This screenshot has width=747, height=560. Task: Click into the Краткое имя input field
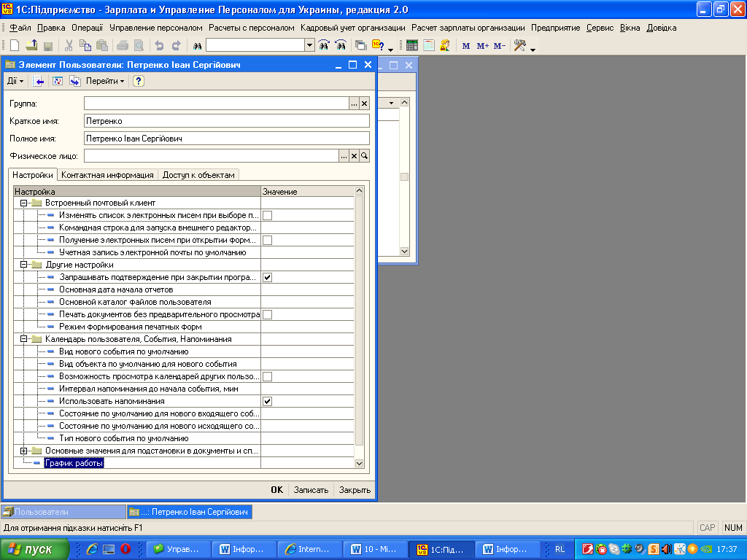click(227, 121)
